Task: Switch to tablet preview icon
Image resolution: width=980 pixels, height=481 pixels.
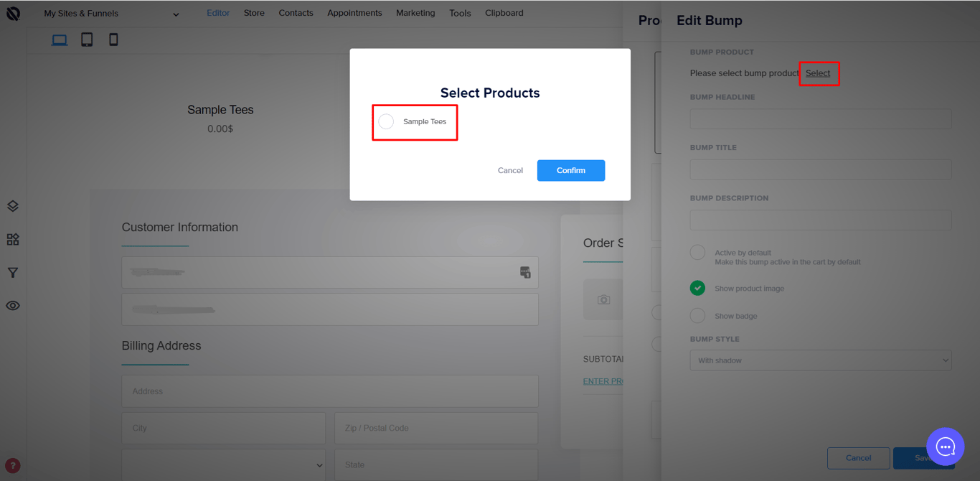Action: 87,40
